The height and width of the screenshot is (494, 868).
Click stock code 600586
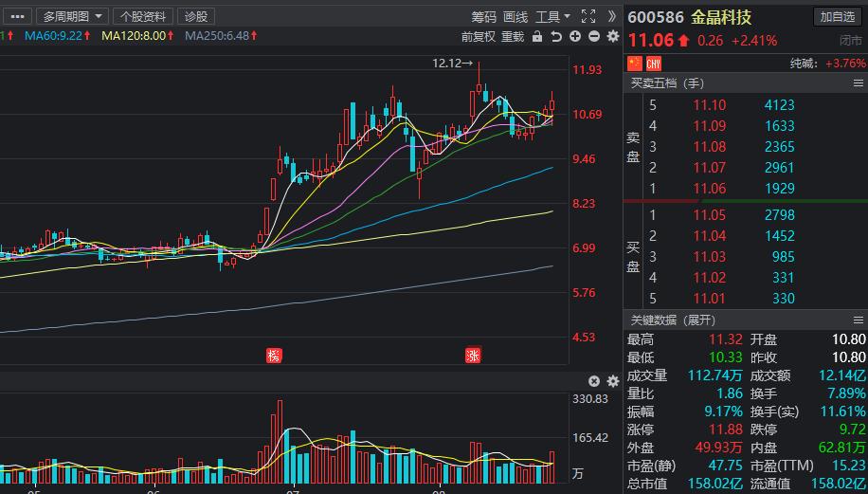(656, 17)
